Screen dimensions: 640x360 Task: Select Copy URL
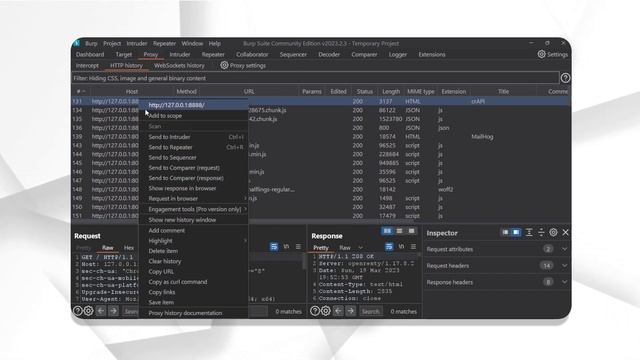194,271
